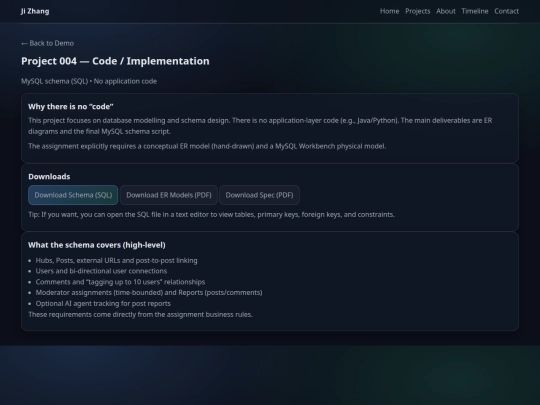Image resolution: width=540 pixels, height=405 pixels.
Task: Click the Project 004 page heading
Action: 115,61
